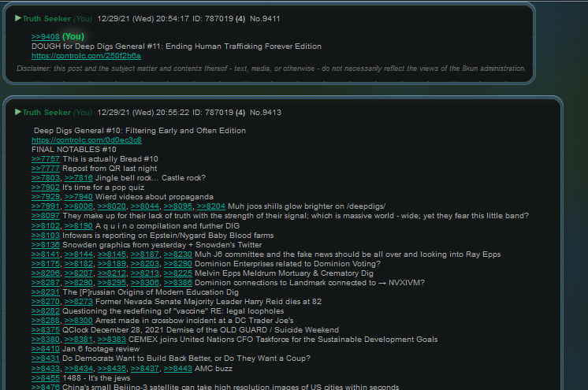The height and width of the screenshot is (390, 588).
Task: Click timestamp 12/29/21 (Wed) 20:55:22
Action: (143, 113)
